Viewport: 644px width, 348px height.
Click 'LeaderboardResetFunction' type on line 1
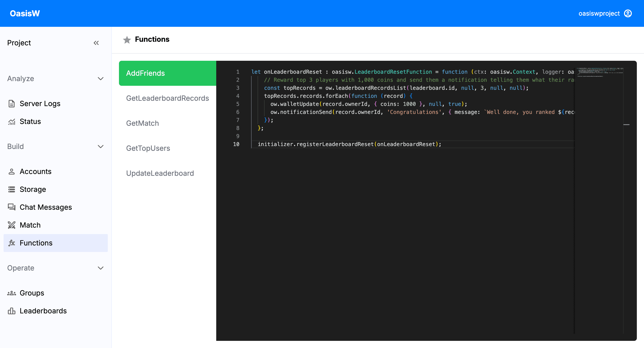(x=393, y=72)
